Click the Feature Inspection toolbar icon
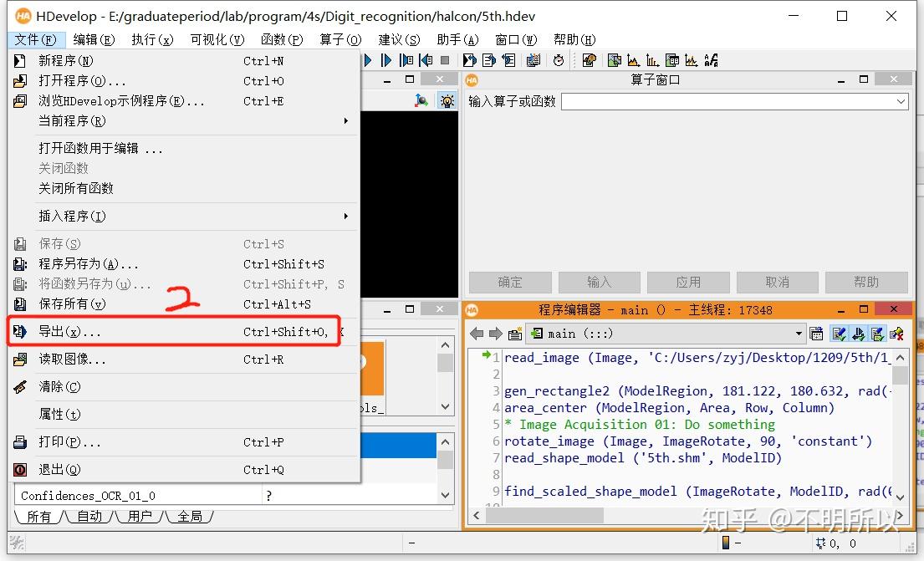The height and width of the screenshot is (561, 924). 671,60
